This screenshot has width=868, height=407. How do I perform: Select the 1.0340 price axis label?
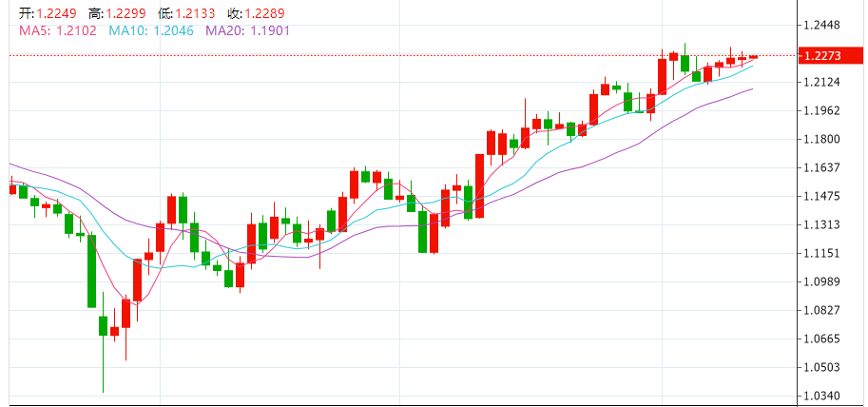[x=823, y=396]
